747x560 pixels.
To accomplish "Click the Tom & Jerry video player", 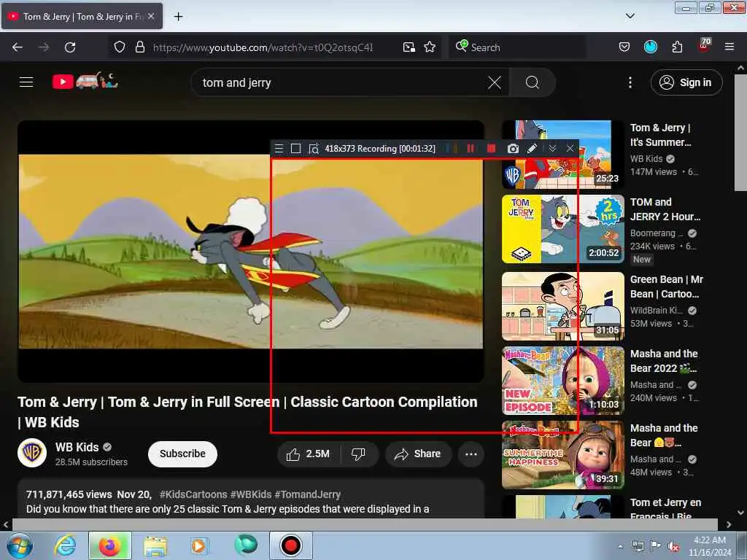I will coord(251,252).
